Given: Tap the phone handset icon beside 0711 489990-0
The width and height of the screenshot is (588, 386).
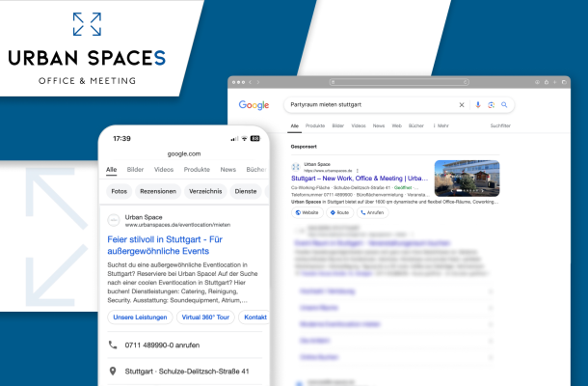Looking at the screenshot, I should pyautogui.click(x=113, y=345).
